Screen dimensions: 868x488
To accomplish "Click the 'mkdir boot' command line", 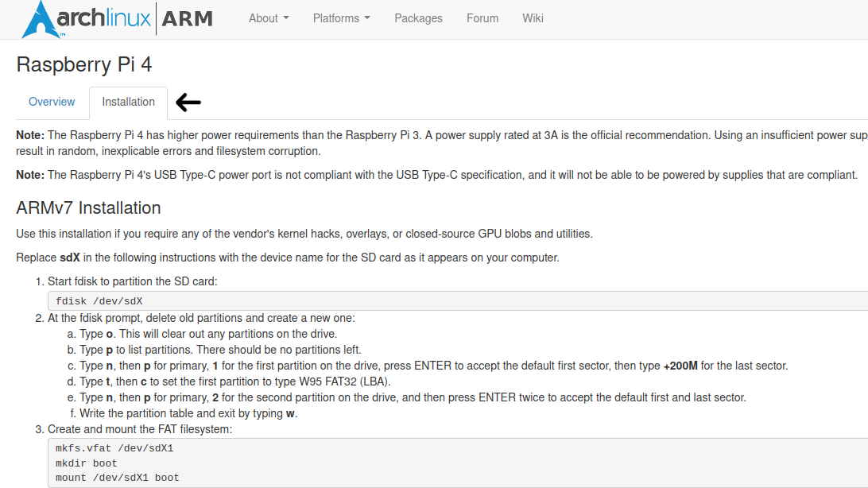I will 87,463.
